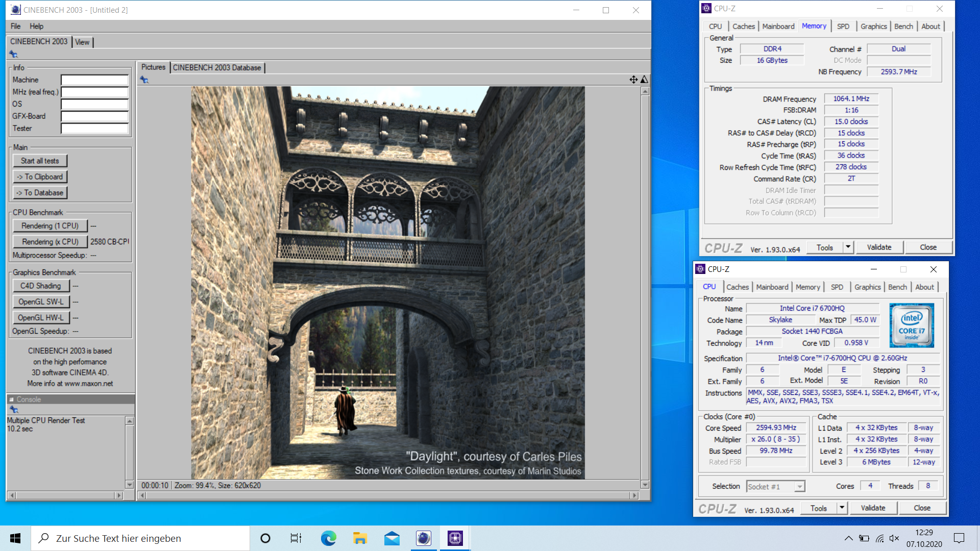Click the rendered Daylight image
The height and width of the screenshot is (551, 980).
tap(388, 282)
